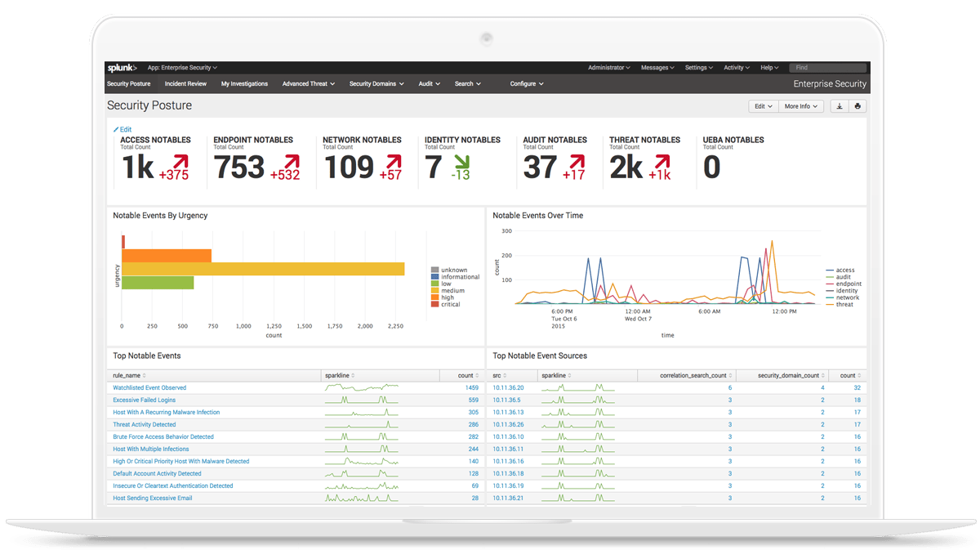Click the red up arrow for Access Notables
This screenshot has width=980, height=559.
click(179, 161)
